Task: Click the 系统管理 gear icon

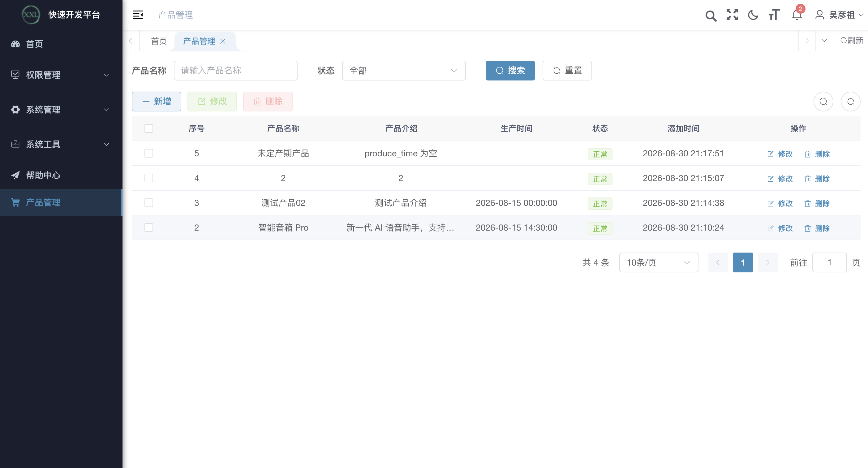Action: coord(15,109)
